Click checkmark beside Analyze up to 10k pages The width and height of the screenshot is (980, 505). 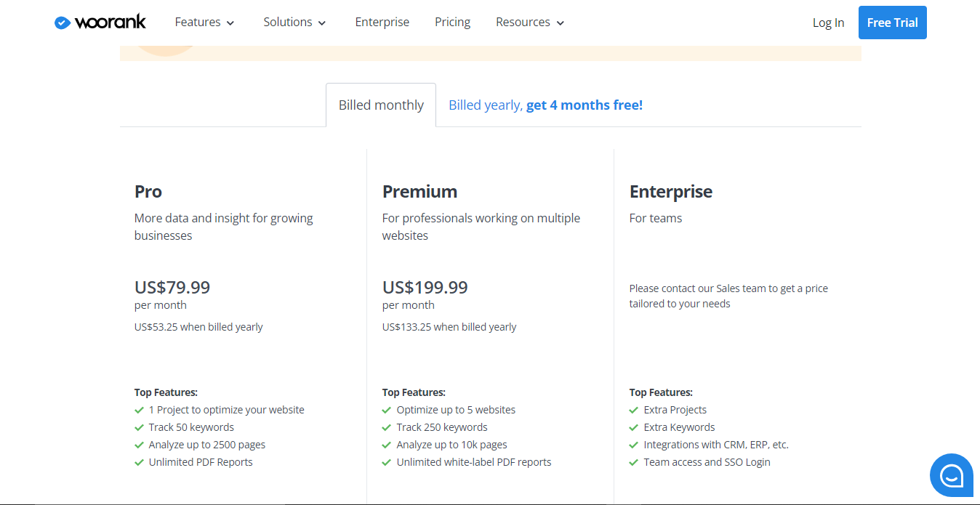(x=387, y=445)
